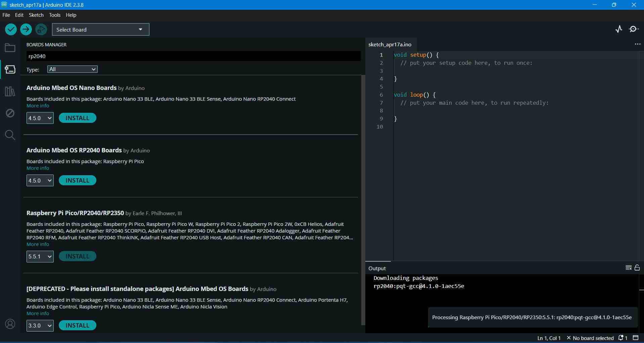The height and width of the screenshot is (343, 644).
Task: Click the Downloading packages output line
Action: (x=406, y=278)
